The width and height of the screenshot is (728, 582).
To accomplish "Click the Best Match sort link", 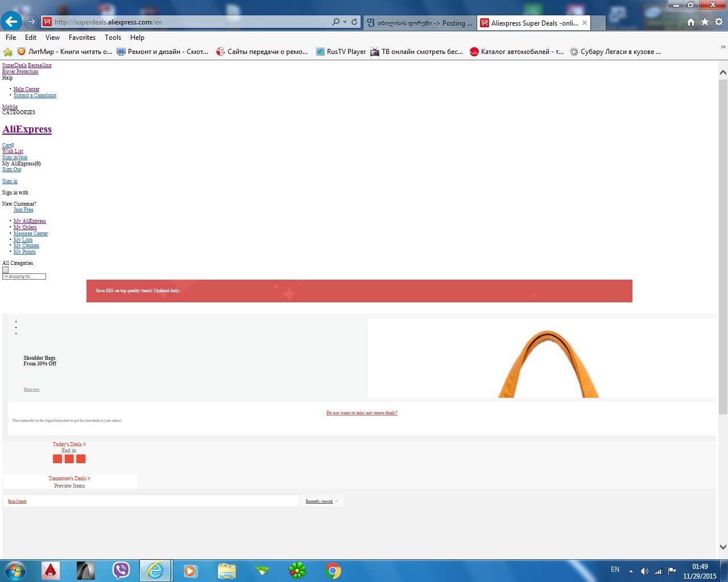I will 18,501.
